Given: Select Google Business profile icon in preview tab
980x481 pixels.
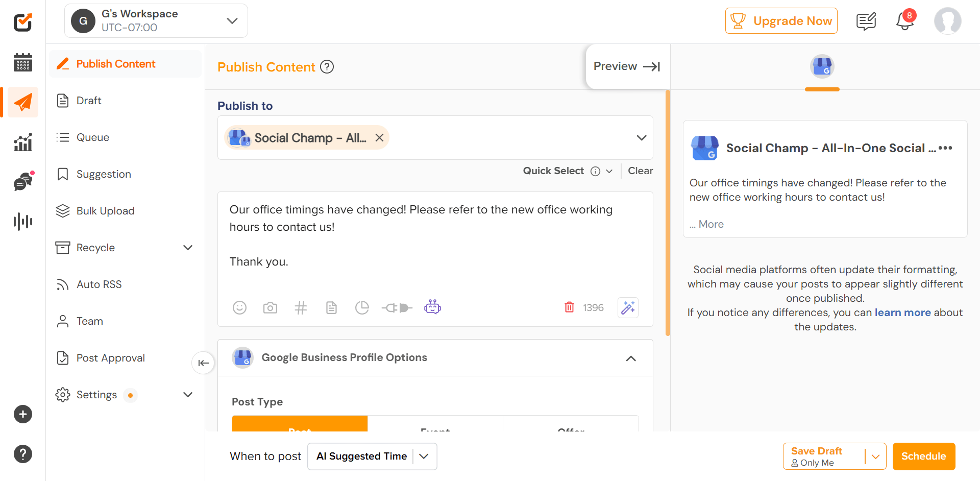Looking at the screenshot, I should tap(822, 66).
